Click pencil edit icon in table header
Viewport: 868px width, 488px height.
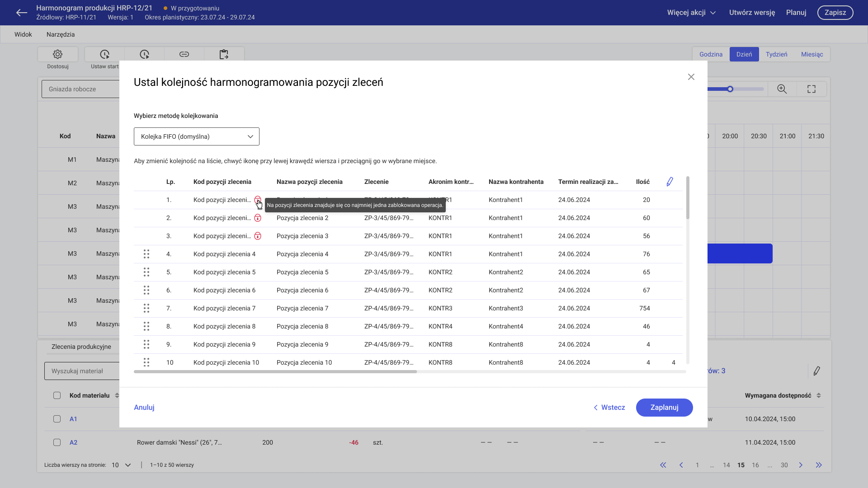pyautogui.click(x=670, y=182)
